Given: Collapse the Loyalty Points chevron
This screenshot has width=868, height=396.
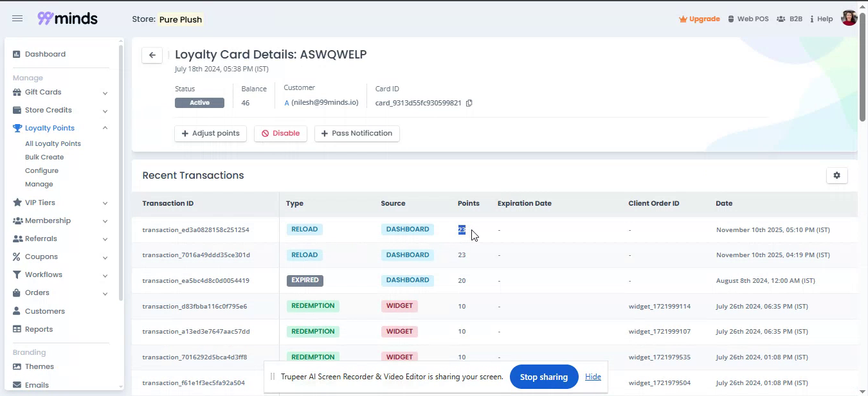Looking at the screenshot, I should pyautogui.click(x=105, y=128).
